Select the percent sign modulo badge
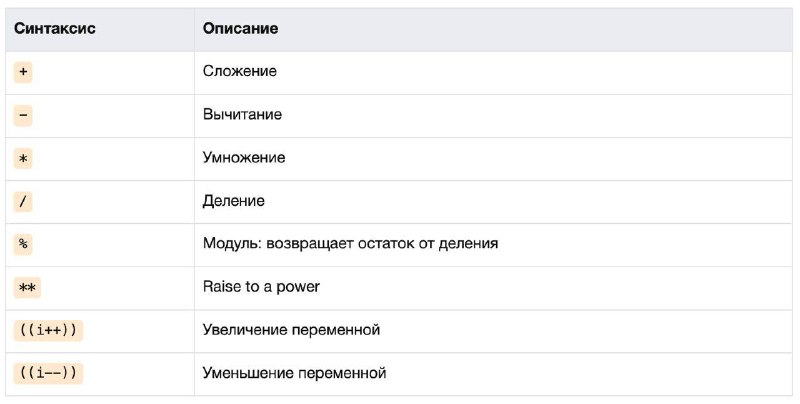The height and width of the screenshot is (404, 800). [x=23, y=244]
